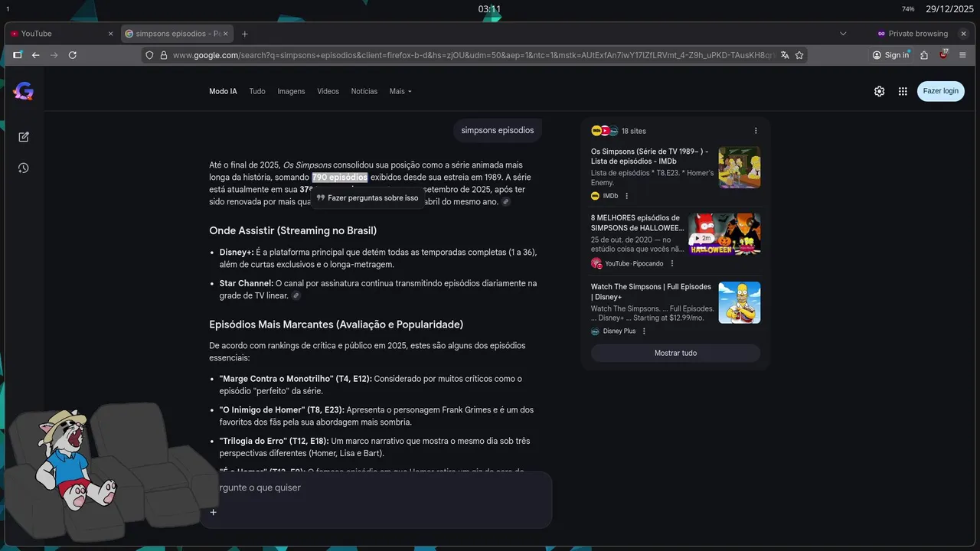Viewport: 980px width, 551px height.
Task: Click the source link icon after first paragraph
Action: pos(506,202)
